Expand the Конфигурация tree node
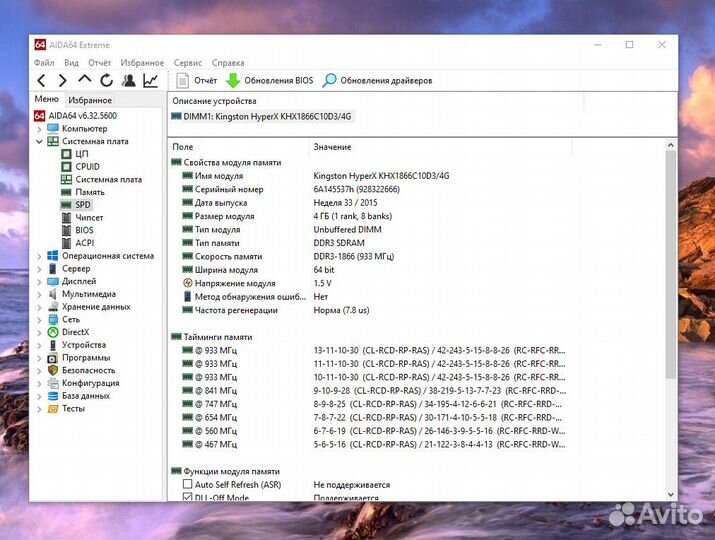 click(39, 384)
